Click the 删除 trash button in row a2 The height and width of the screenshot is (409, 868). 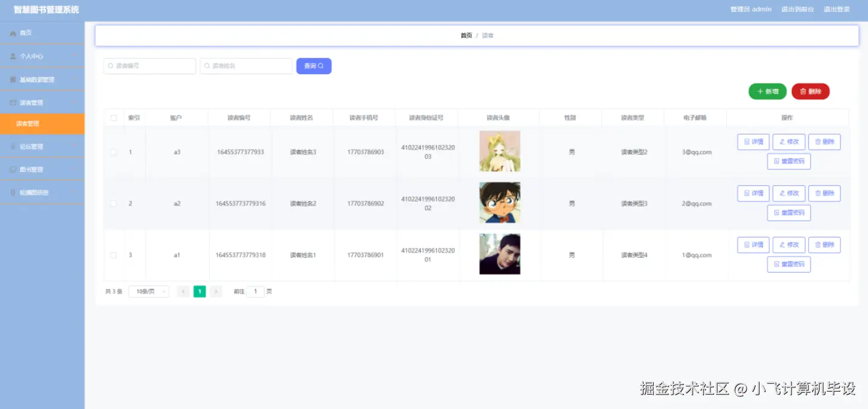click(x=824, y=193)
